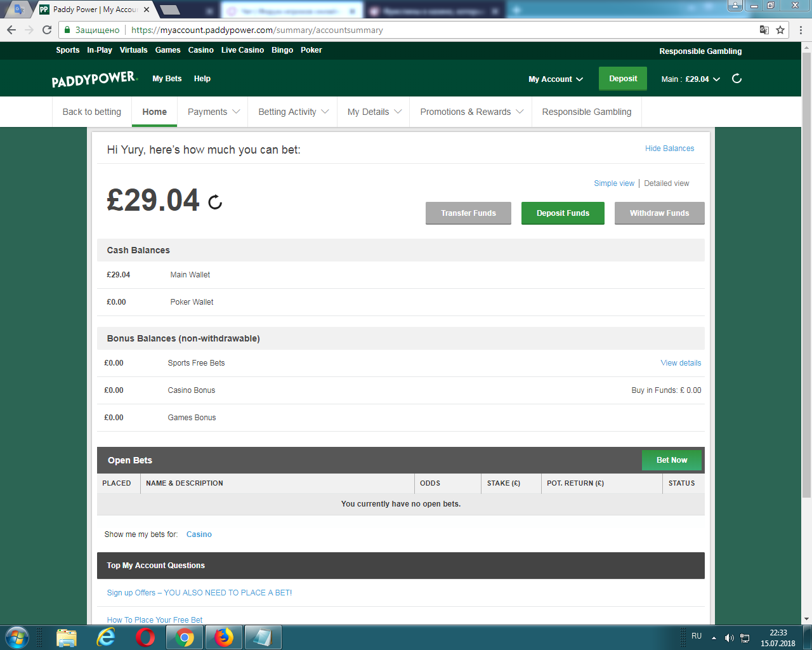Launch Internet Explorer from the taskbar
This screenshot has width=812, height=650.
click(105, 637)
